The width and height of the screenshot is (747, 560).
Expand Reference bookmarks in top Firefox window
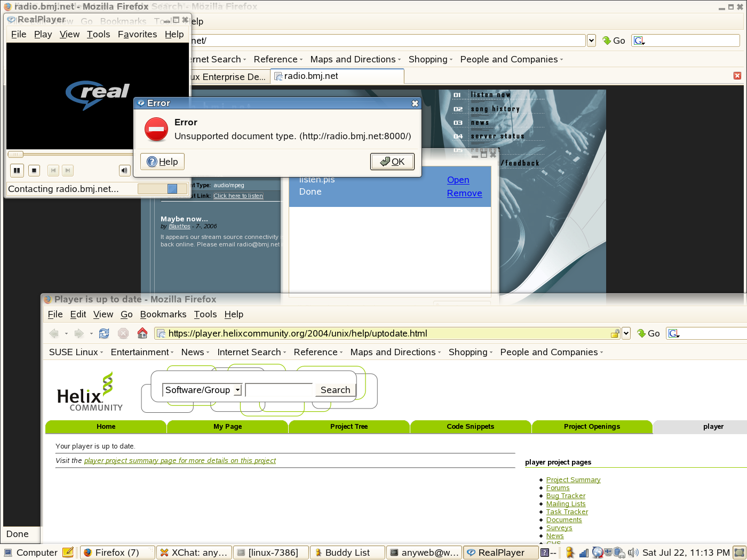click(x=278, y=59)
